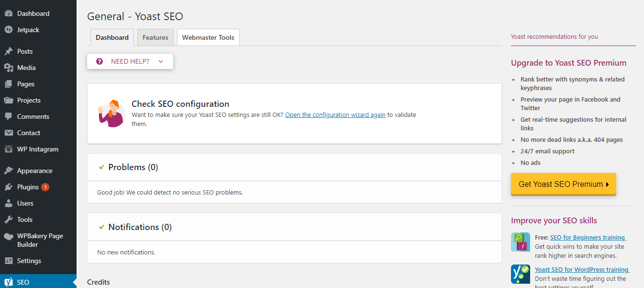Click 'Improve your SEO skills' heading
The height and width of the screenshot is (288, 644).
coord(554,220)
